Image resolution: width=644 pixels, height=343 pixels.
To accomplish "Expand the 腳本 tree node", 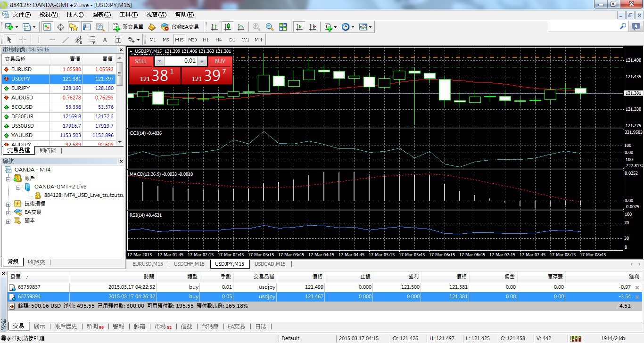I will (8, 220).
